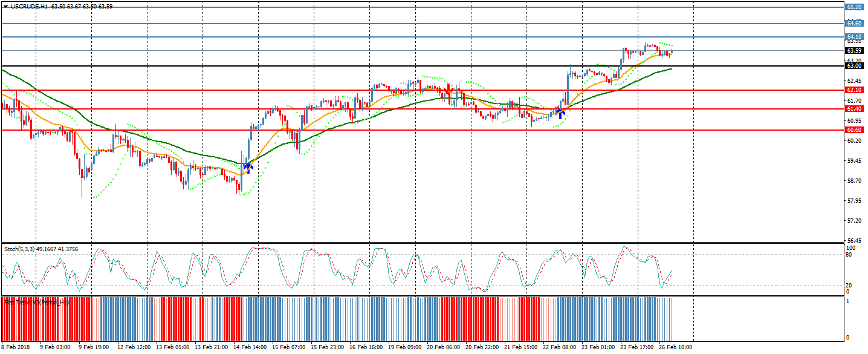Click the triangle beside the USCRUDE,H1 title

tap(5, 6)
